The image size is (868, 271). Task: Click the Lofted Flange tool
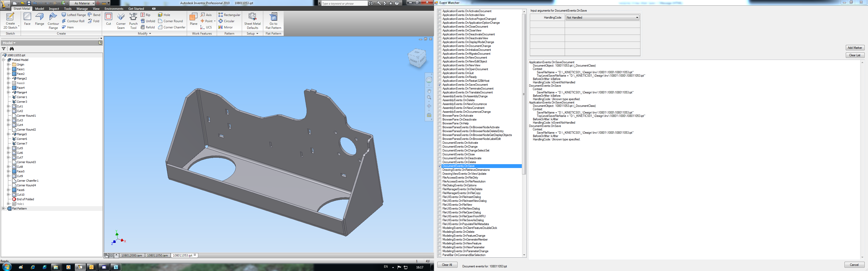point(73,15)
